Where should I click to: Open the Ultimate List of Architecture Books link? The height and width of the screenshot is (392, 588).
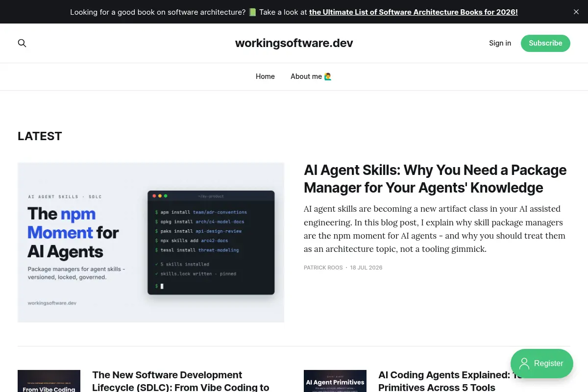coord(413,12)
